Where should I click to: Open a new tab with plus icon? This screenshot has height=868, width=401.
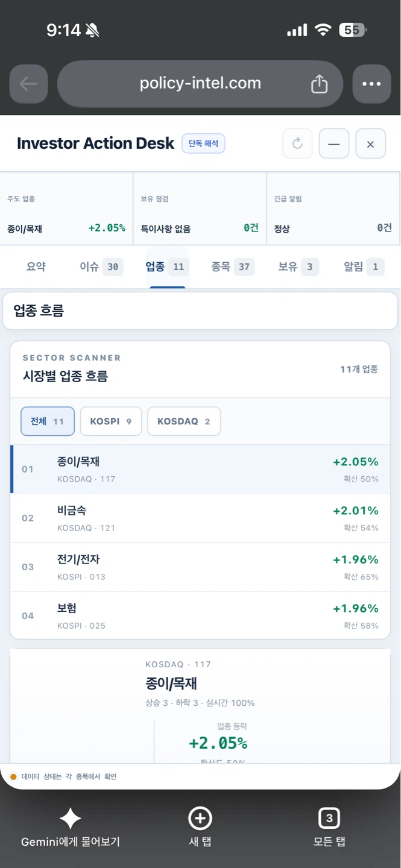click(200, 819)
